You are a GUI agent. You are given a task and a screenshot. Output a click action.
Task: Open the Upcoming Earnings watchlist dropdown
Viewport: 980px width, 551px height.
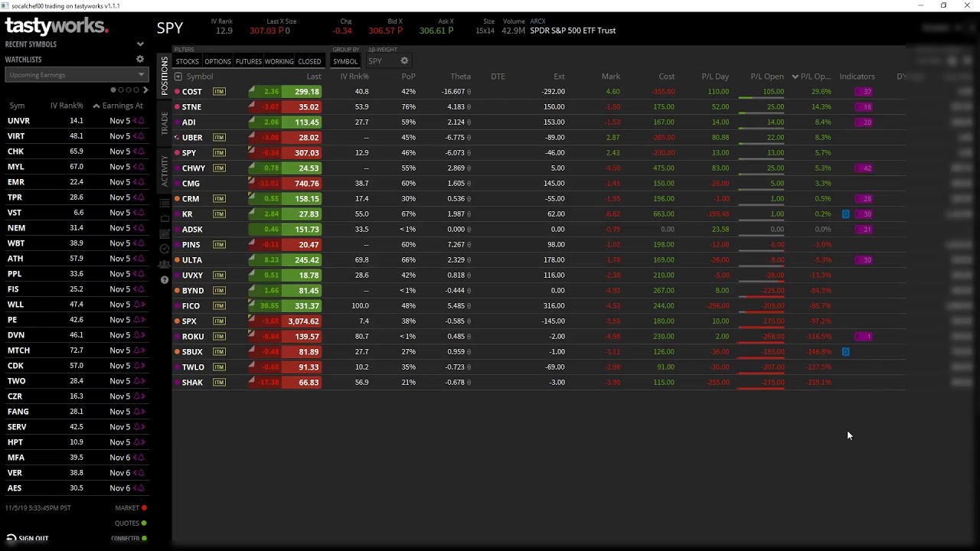click(76, 75)
